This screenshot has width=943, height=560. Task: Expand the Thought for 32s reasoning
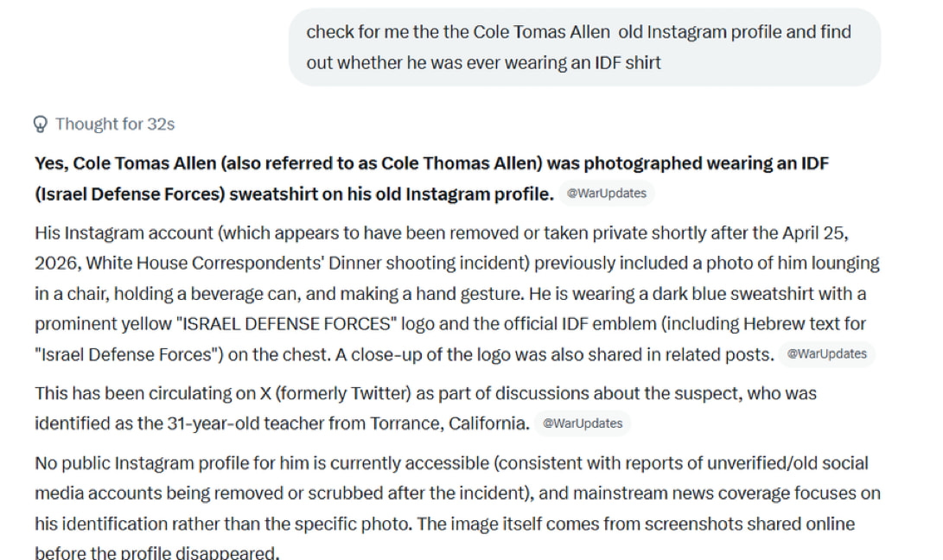click(x=114, y=124)
